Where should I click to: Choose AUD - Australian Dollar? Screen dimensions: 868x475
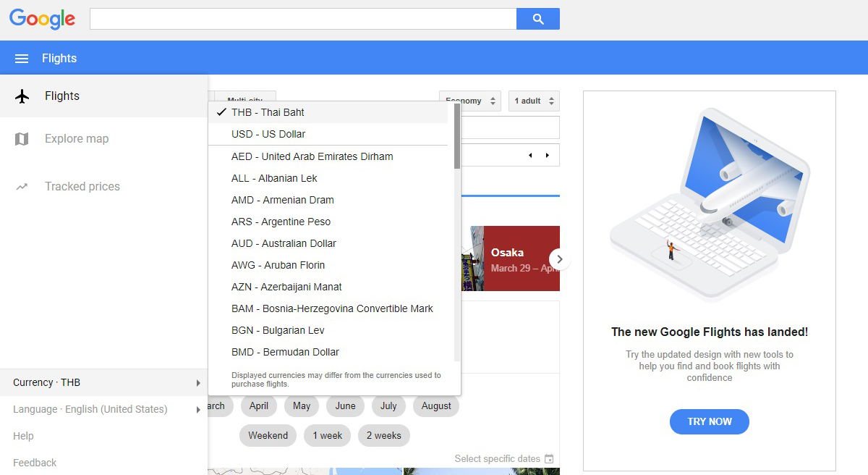[328, 243]
